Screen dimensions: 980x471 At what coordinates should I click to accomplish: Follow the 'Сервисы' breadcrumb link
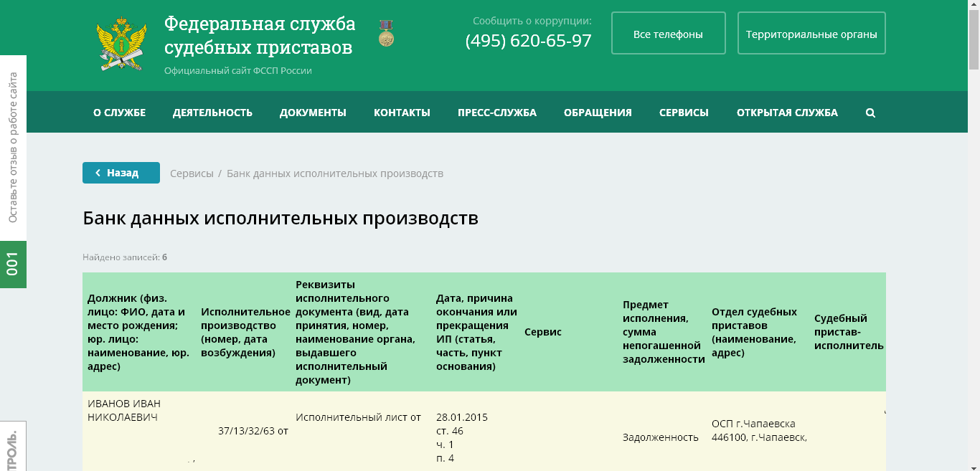pyautogui.click(x=192, y=173)
